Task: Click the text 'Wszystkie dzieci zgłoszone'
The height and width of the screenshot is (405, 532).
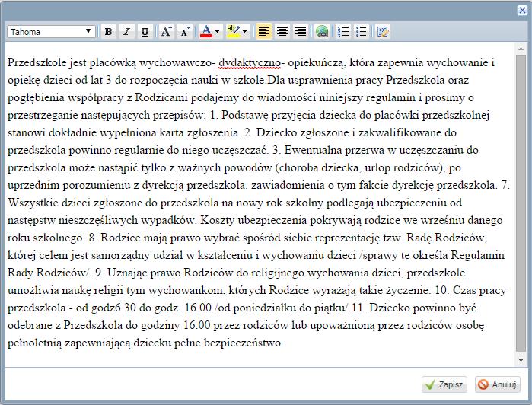Action: (75, 202)
